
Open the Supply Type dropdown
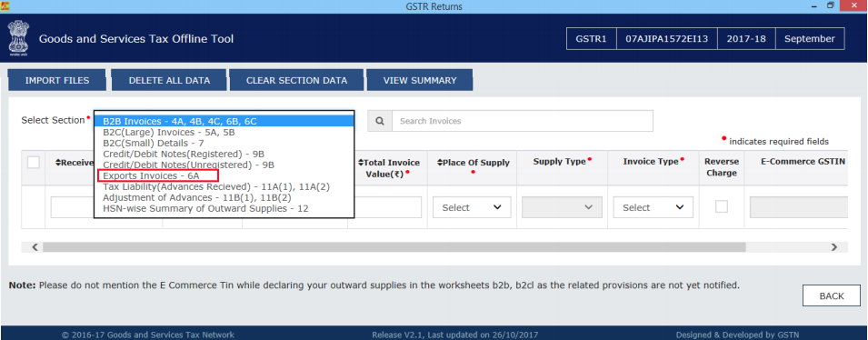click(x=563, y=207)
